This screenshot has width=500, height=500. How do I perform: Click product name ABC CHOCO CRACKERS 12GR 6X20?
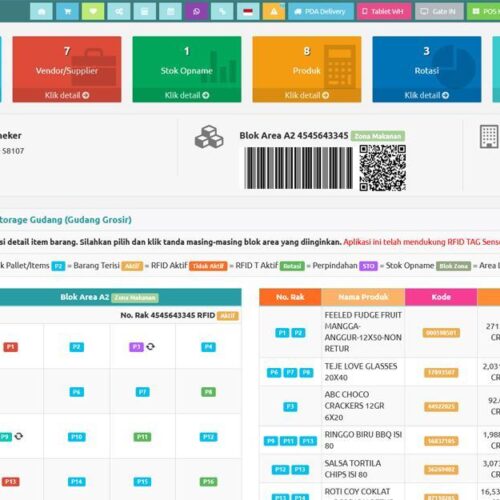[354, 406]
